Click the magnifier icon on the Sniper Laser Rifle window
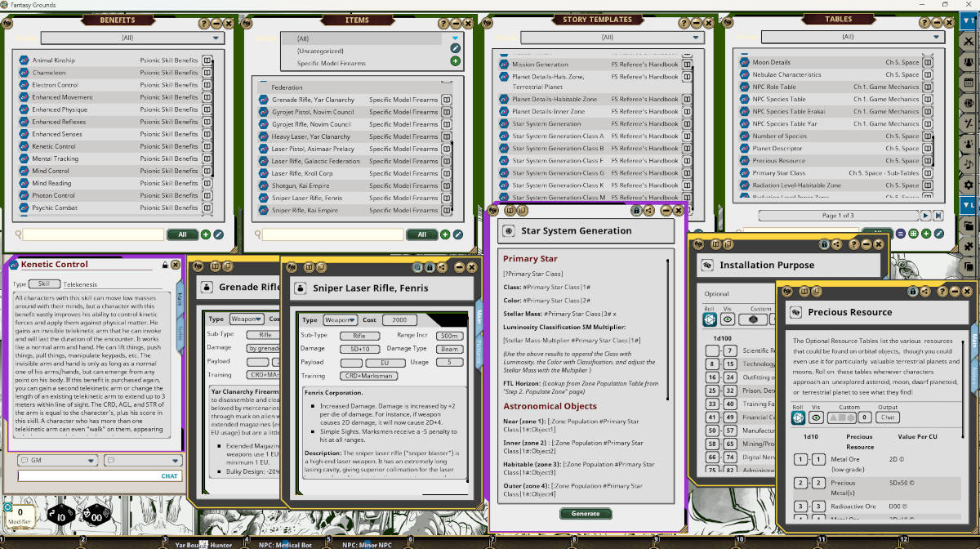980x549 pixels. 417,266
